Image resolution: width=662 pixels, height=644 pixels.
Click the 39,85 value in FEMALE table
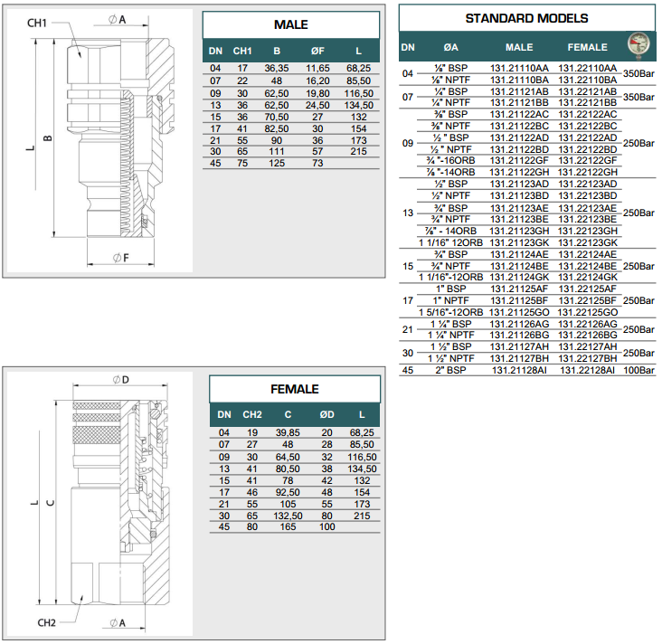286,432
